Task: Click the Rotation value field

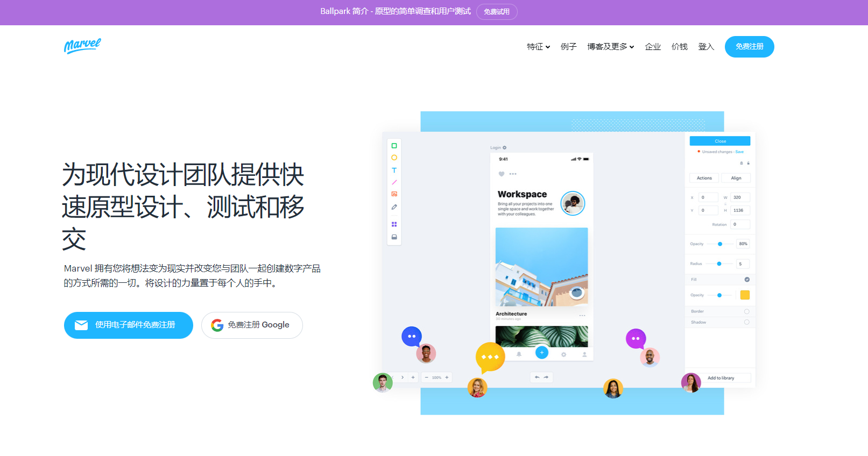Action: (740, 224)
